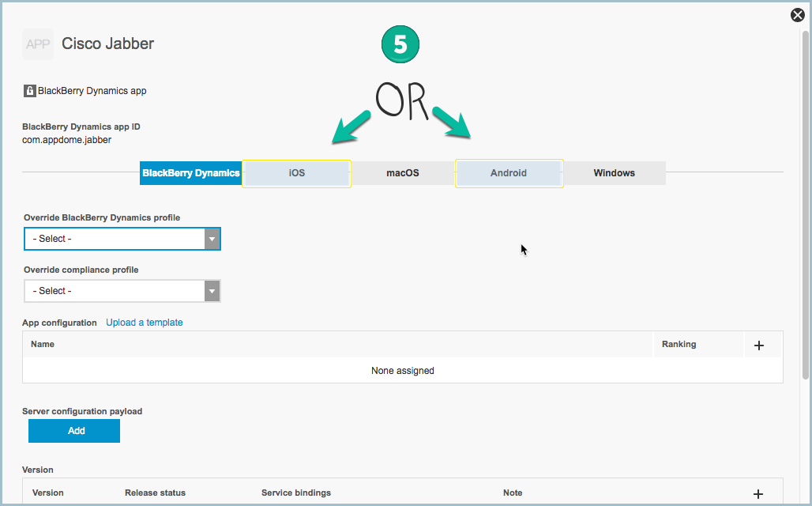Click the Upload a template link

pos(145,323)
